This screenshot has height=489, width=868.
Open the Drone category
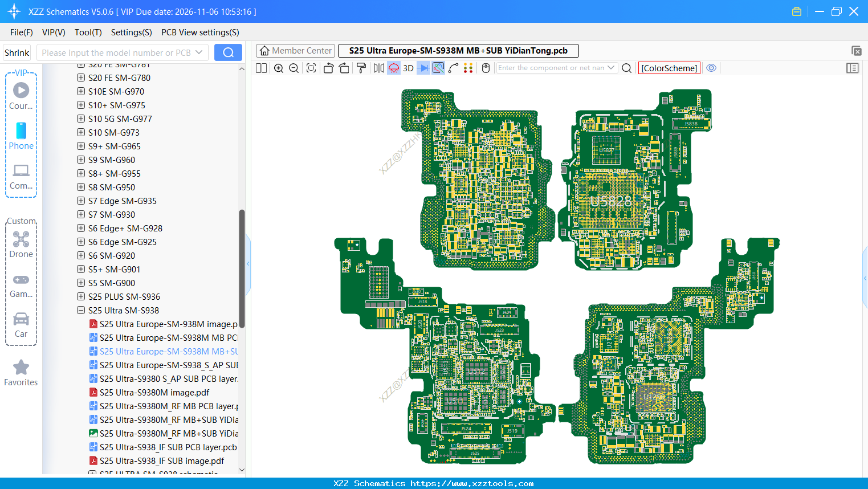tap(21, 244)
